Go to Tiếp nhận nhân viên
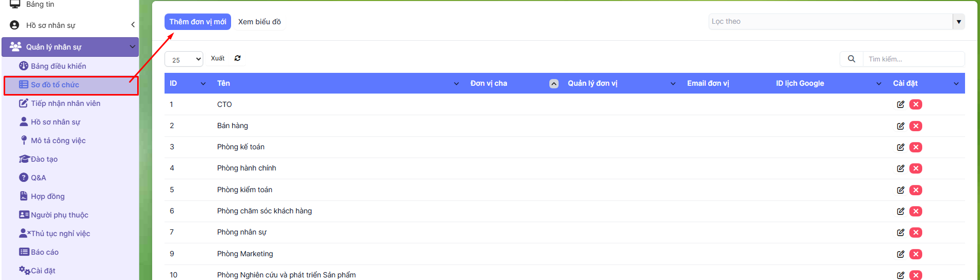980x280 pixels. [x=66, y=103]
